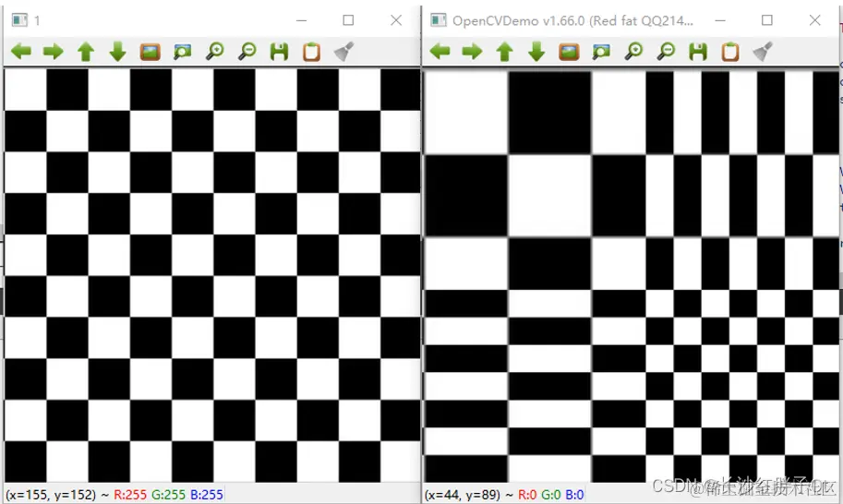Image resolution: width=843 pixels, height=504 pixels.
Task: Pan up in the OpenCVDemo window
Action: pos(504,52)
